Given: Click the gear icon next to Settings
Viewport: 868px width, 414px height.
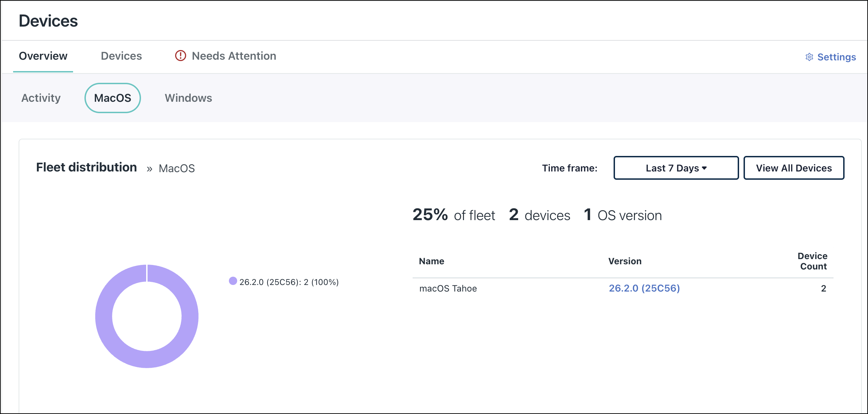Looking at the screenshot, I should tap(809, 57).
